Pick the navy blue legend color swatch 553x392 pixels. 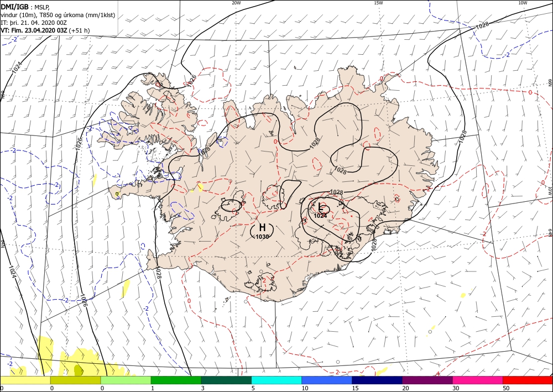(x=377, y=380)
